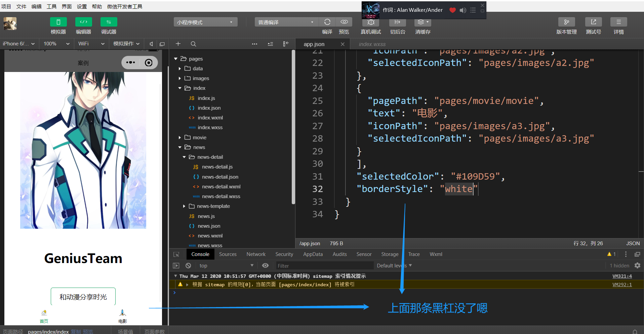
Task: Open the mini program mode dropdown
Action: point(206,22)
